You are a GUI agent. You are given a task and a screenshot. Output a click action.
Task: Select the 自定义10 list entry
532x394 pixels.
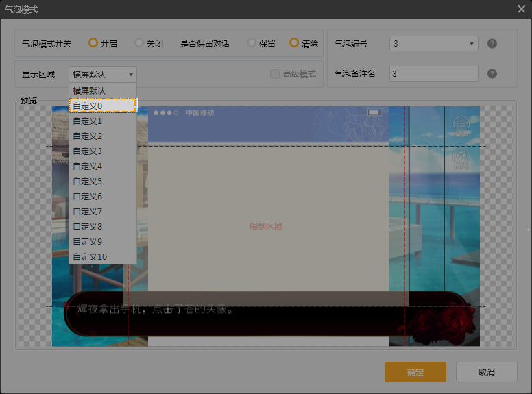tap(103, 256)
